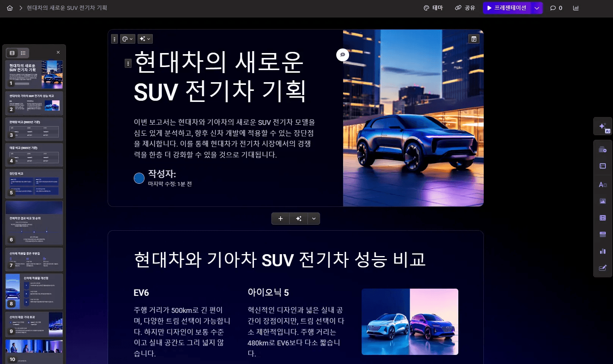Screen dimensions: 613x364
Task: Open the analytics chart icon
Action: click(x=576, y=8)
